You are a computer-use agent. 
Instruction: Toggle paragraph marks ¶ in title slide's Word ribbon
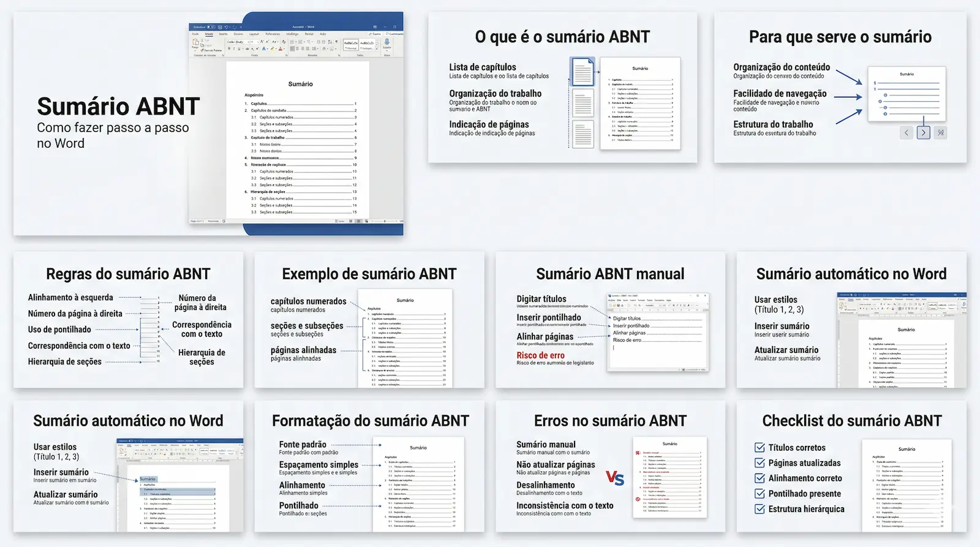tap(336, 42)
